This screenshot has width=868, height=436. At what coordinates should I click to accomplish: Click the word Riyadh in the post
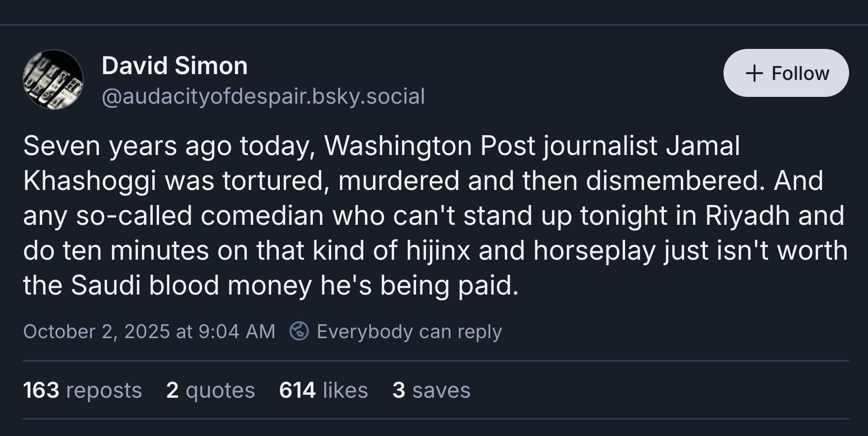(x=747, y=215)
